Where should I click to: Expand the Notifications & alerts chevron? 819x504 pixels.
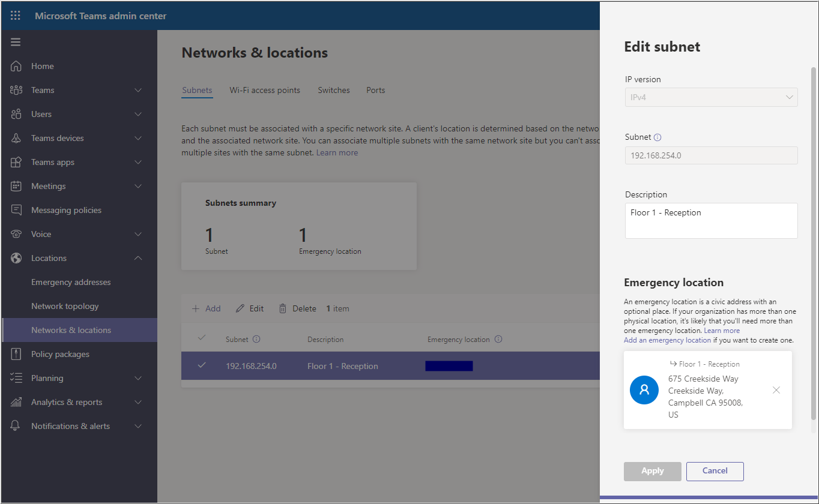[x=138, y=426]
